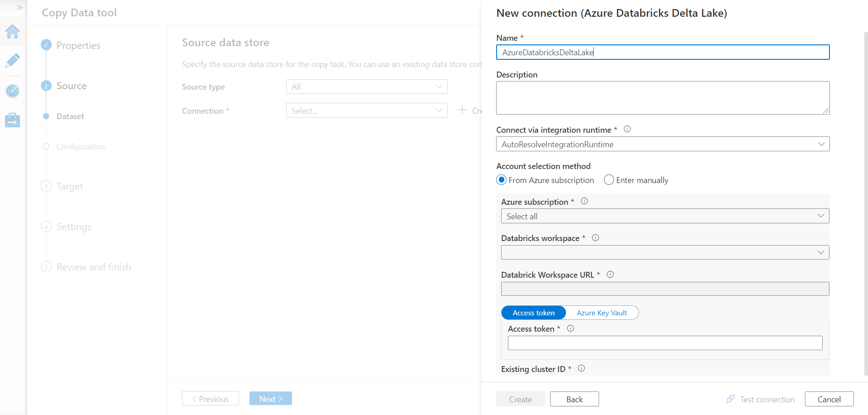Open the Monitor gauge icon
868x415 pixels.
pyautogui.click(x=13, y=91)
